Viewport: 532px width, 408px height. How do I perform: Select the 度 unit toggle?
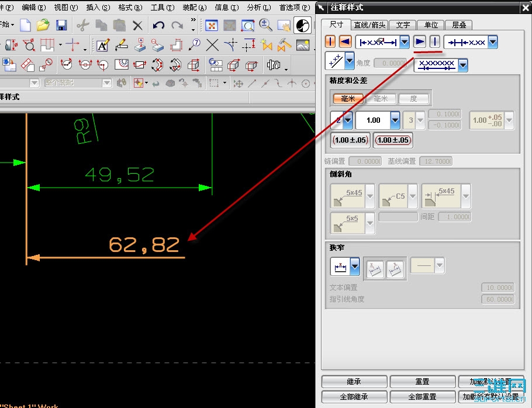click(x=413, y=99)
